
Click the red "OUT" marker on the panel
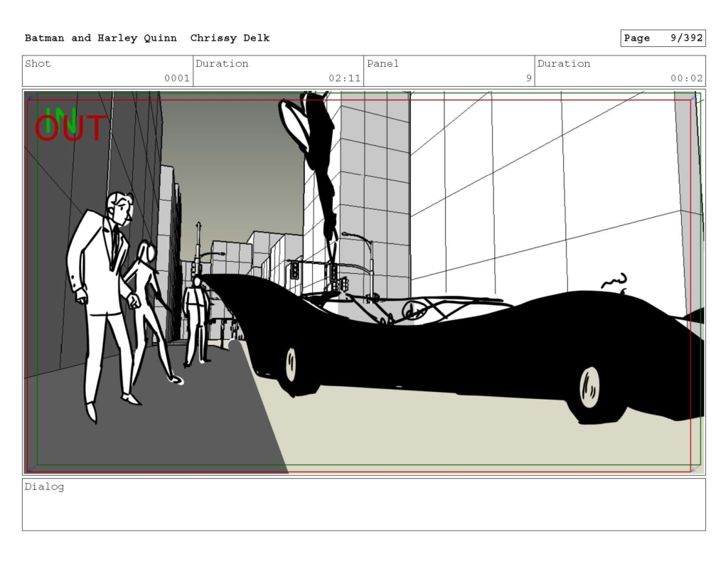[x=70, y=128]
